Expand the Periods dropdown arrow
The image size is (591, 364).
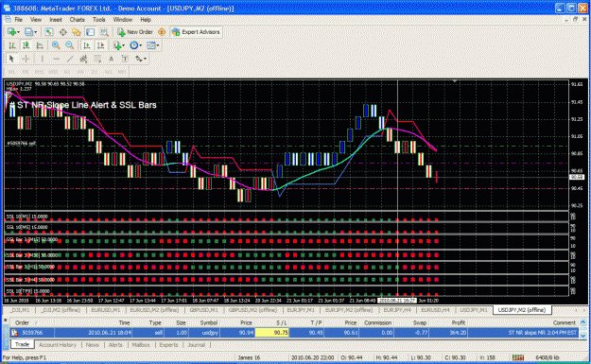pyautogui.click(x=141, y=46)
